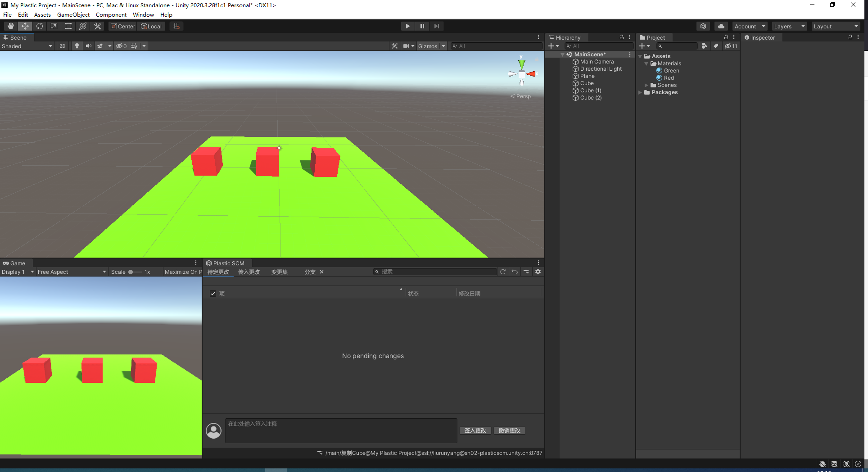The height and width of the screenshot is (472, 868).
Task: Open the Unity cloud services panel
Action: pos(721,26)
